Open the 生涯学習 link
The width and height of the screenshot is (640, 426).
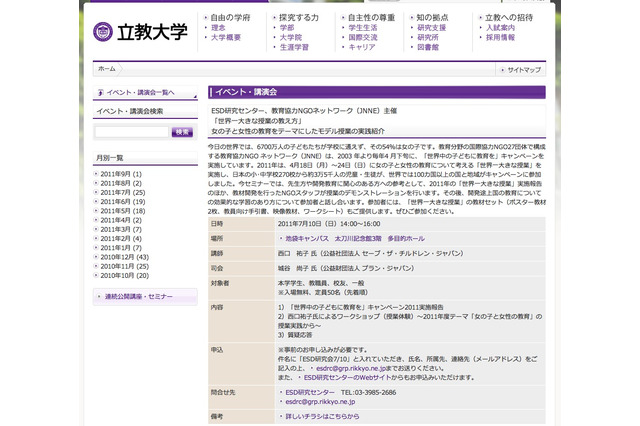294,47
